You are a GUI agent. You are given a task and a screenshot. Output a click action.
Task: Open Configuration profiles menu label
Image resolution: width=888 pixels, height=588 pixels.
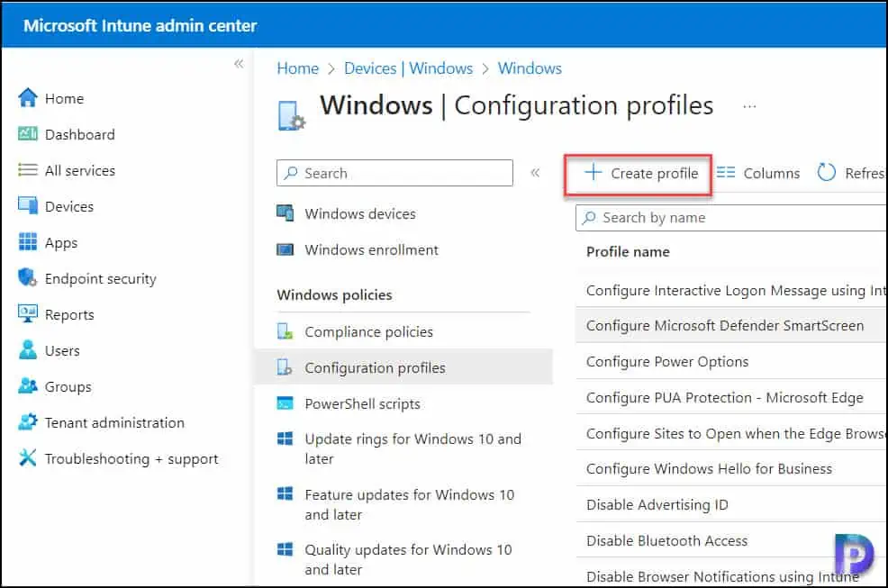(375, 367)
